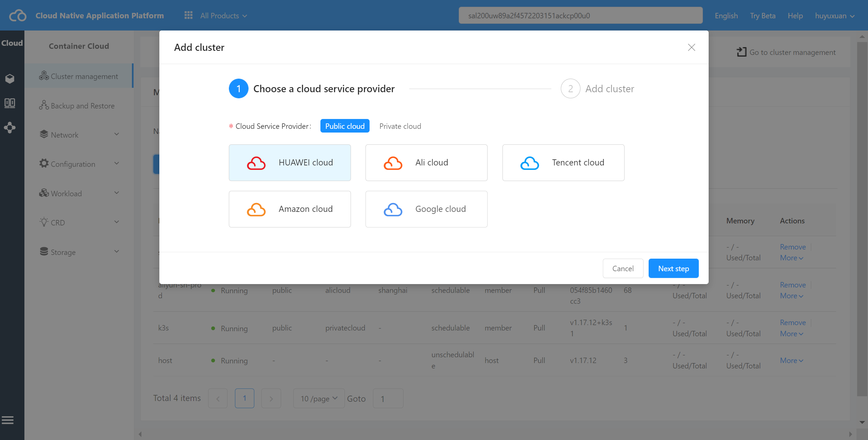Expand the CRD menu chevron
This screenshot has height=440, width=868.
click(117, 222)
